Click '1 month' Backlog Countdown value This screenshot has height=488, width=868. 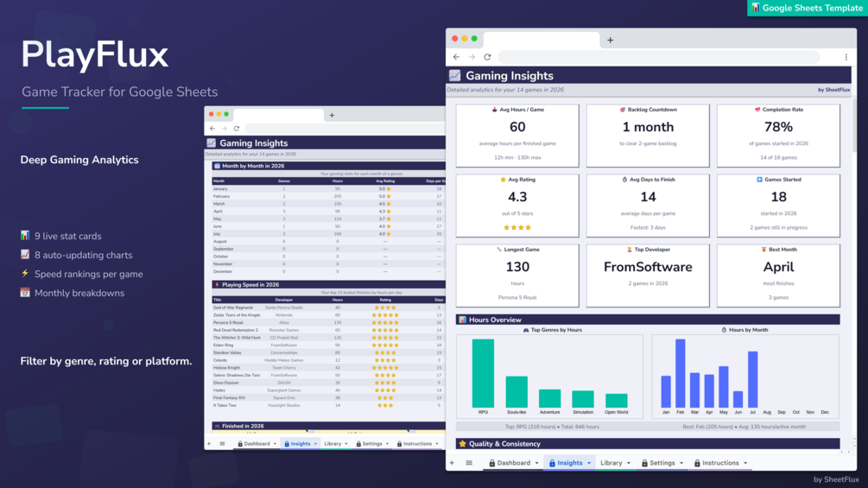[x=648, y=127]
